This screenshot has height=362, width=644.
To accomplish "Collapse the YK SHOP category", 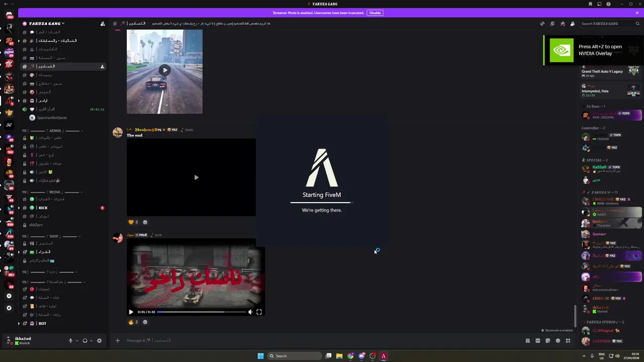I will click(x=50, y=236).
